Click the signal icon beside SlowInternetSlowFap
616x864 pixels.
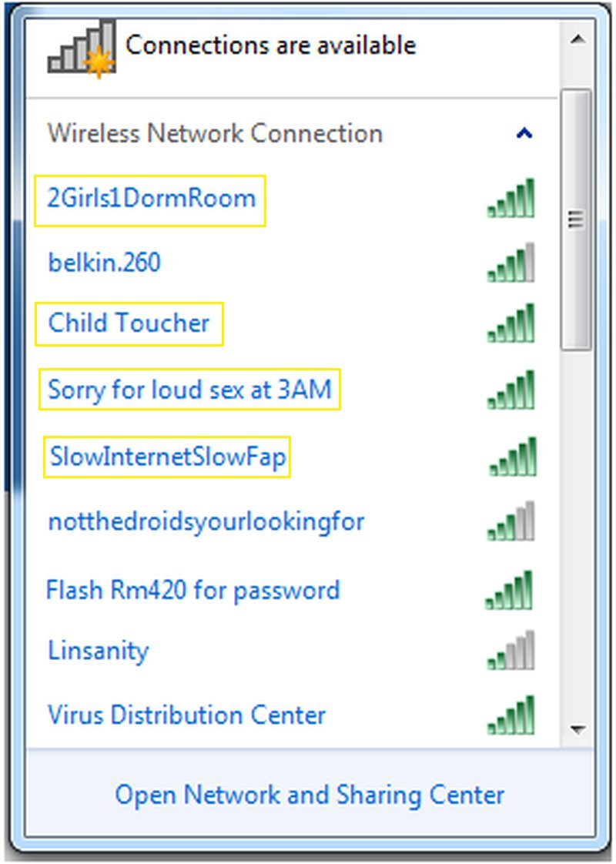[x=511, y=456]
